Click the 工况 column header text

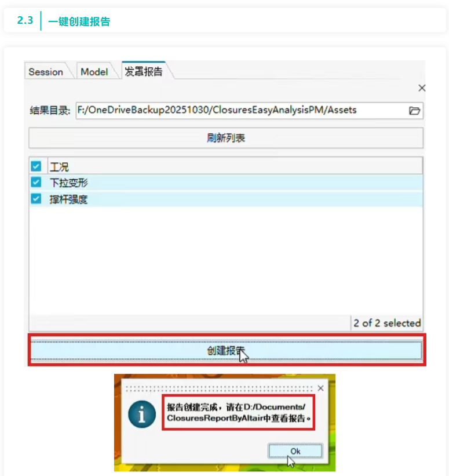[x=59, y=166]
